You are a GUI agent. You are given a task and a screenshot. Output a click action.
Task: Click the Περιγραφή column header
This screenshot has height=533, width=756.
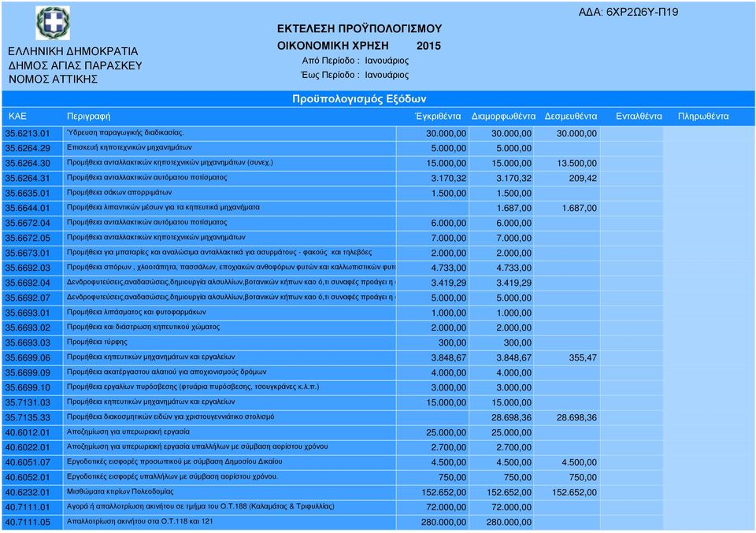[88, 117]
